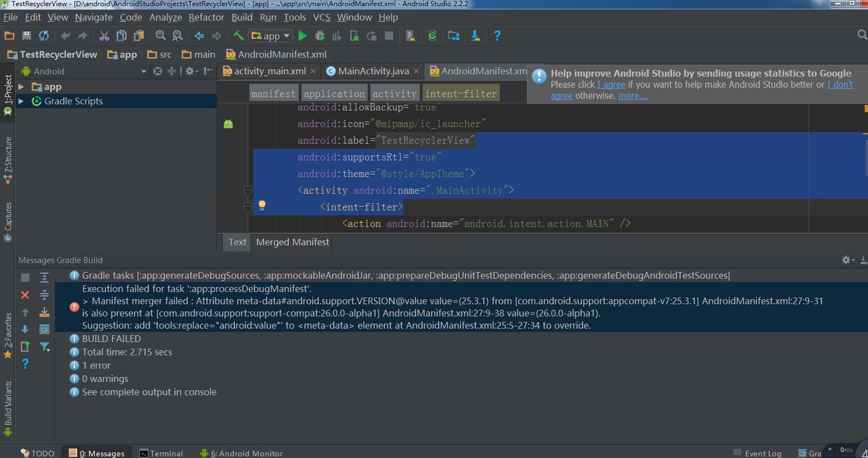Hide the Project tool window
868x458 pixels.
point(208,71)
